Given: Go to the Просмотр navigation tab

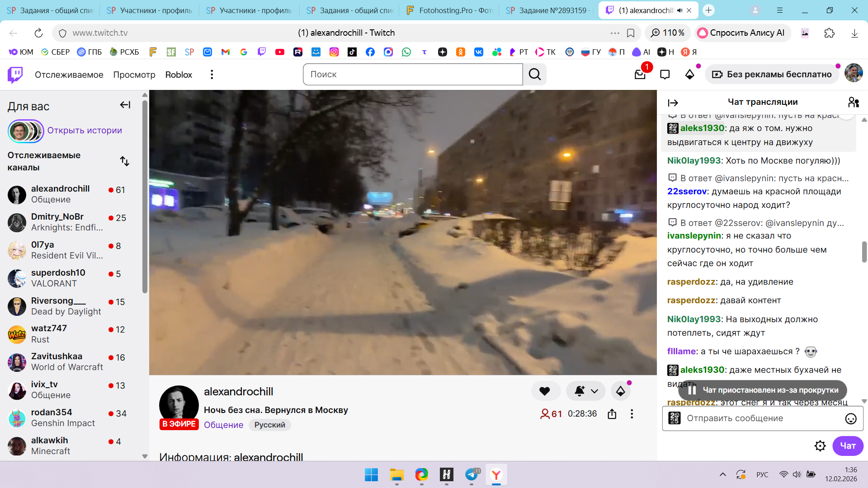Looking at the screenshot, I should (x=134, y=75).
